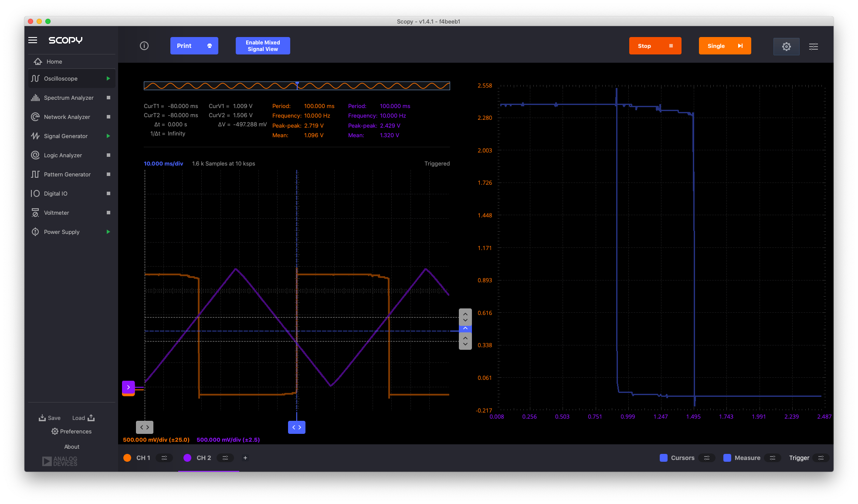The height and width of the screenshot is (504, 858).
Task: Toggle CH 1 orange enable circle
Action: pyautogui.click(x=127, y=458)
